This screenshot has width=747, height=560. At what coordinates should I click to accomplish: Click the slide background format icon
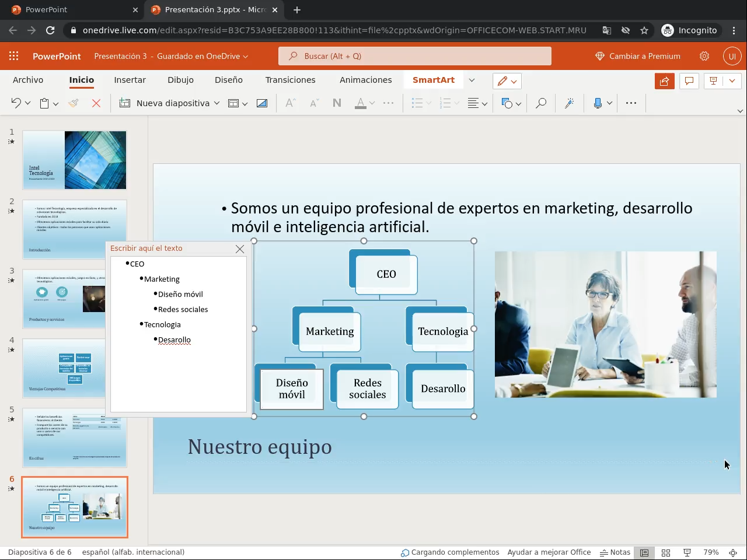point(262,103)
